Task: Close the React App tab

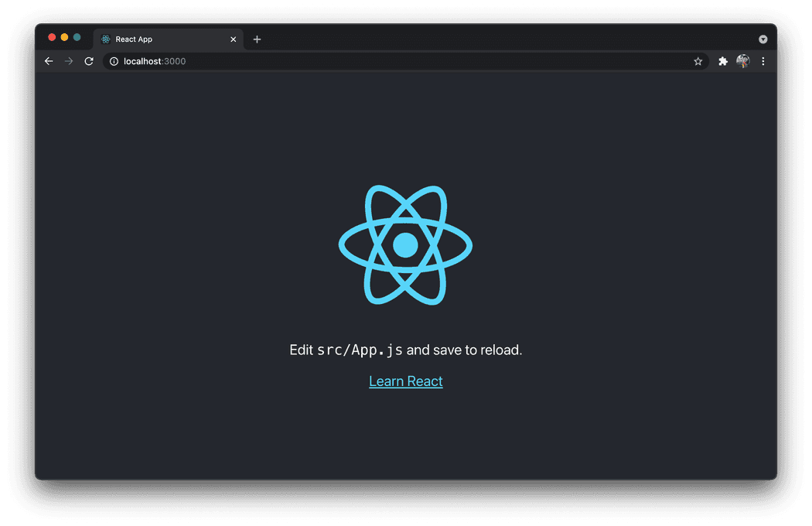Action: click(x=233, y=39)
